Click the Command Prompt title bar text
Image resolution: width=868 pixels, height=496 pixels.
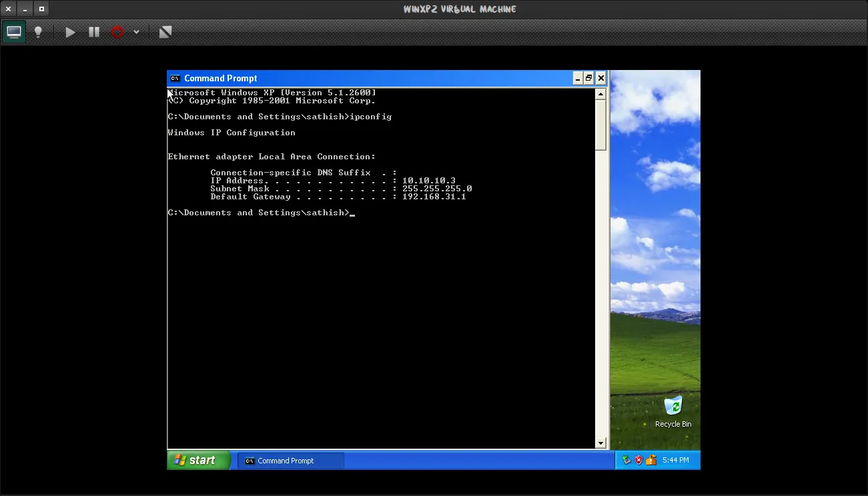(x=221, y=78)
